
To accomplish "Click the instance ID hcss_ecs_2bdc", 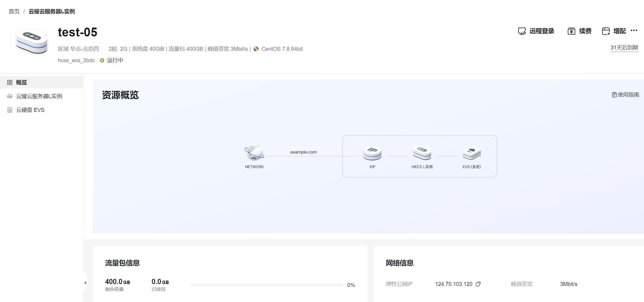I will pos(76,60).
